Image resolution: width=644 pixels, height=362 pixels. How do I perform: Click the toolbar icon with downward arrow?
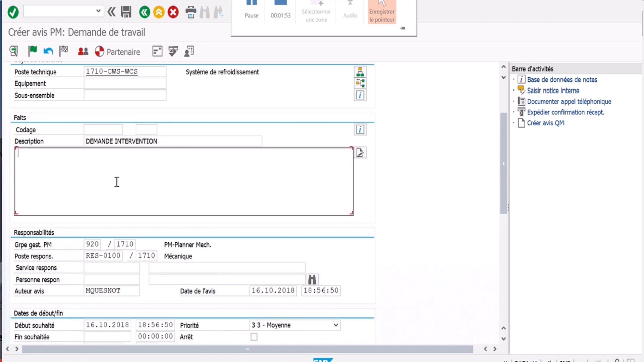pyautogui.click(x=173, y=51)
